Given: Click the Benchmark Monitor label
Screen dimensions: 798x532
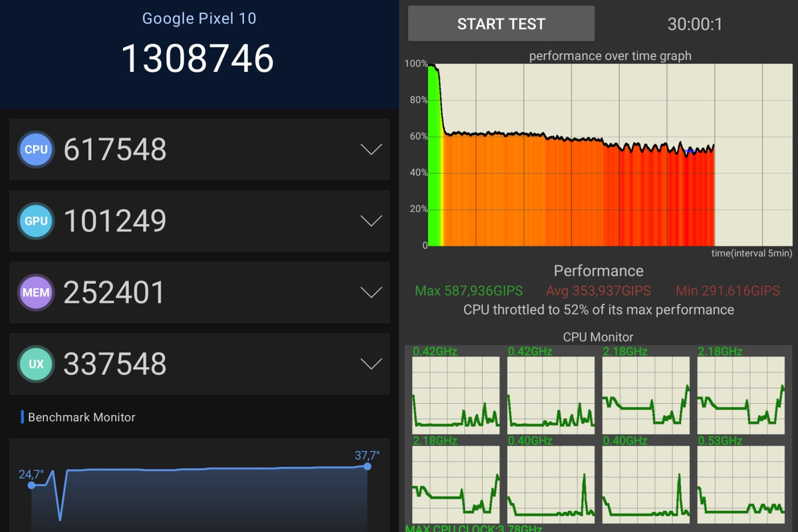Looking at the screenshot, I should click(x=81, y=418).
